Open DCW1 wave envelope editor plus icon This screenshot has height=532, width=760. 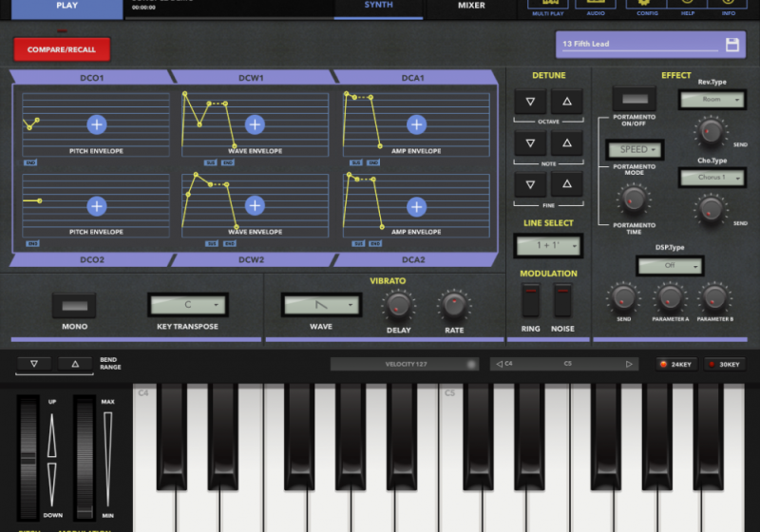click(255, 124)
